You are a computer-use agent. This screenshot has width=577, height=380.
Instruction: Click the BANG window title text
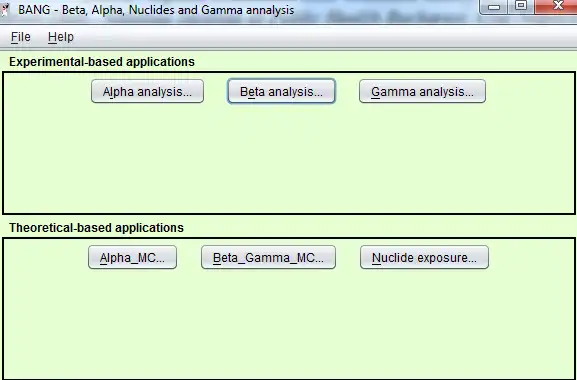point(156,10)
